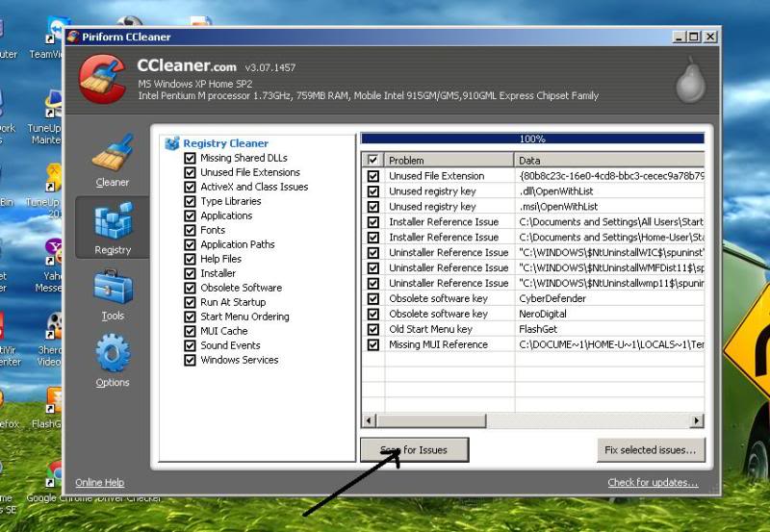Click the Scan for Issues button
770x532 pixels.
coord(416,449)
